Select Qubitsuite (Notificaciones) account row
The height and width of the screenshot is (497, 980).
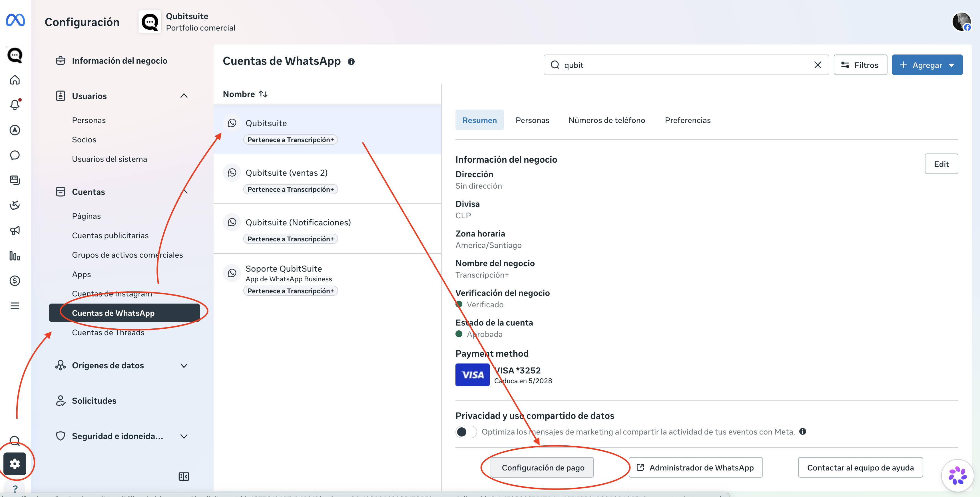(x=327, y=229)
